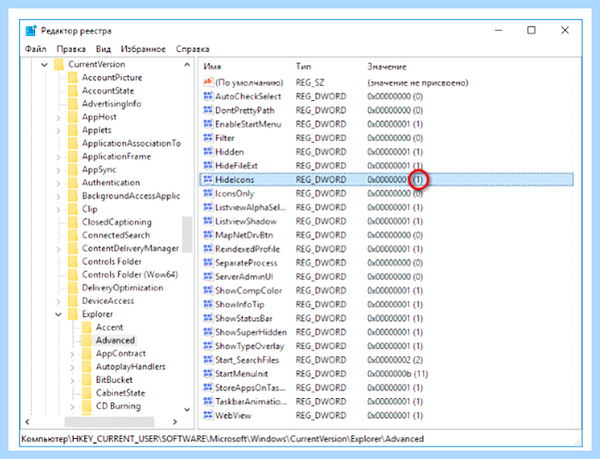Click the folder icon of the Explorer key

[73, 314]
